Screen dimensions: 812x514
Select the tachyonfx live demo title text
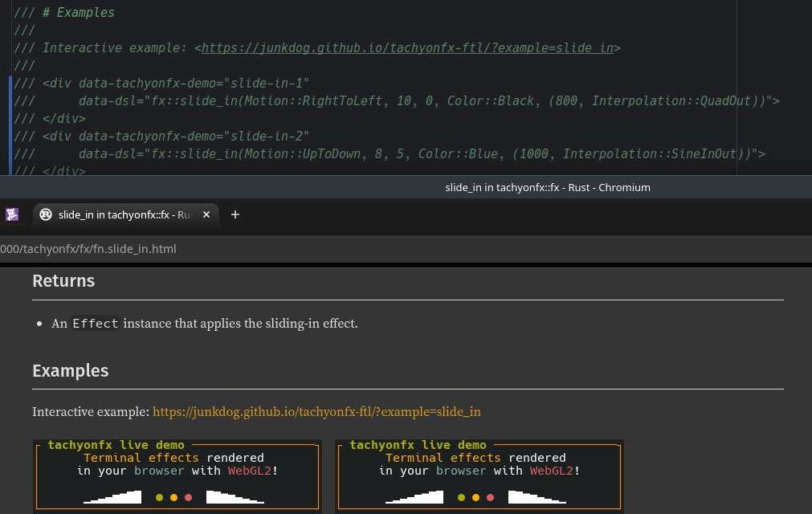click(x=116, y=444)
